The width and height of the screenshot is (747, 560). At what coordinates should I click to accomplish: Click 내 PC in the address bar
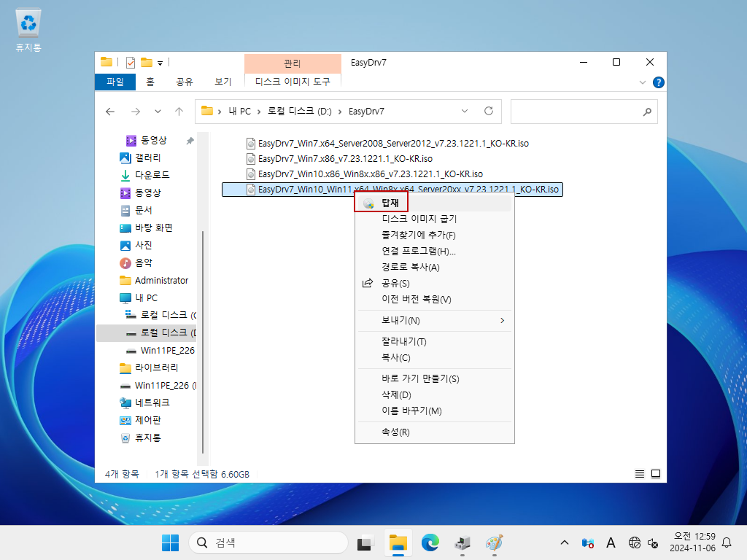[239, 112]
